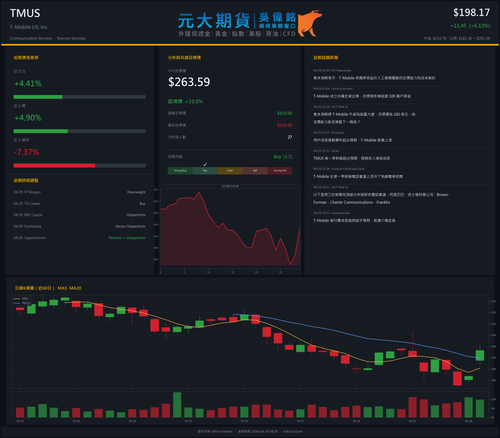The image size is (500, 438).
Task: Open the GuruFocus.com T-Mobile headline
Action: pos(362,96)
